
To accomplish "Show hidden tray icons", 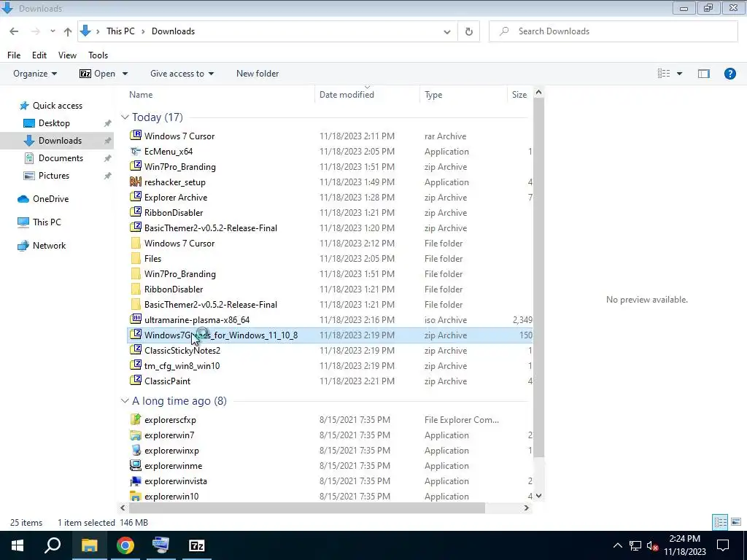I will tap(617, 545).
